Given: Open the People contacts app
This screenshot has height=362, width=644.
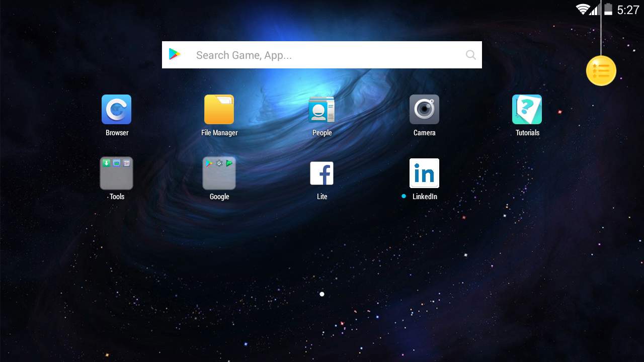Looking at the screenshot, I should click(322, 110).
